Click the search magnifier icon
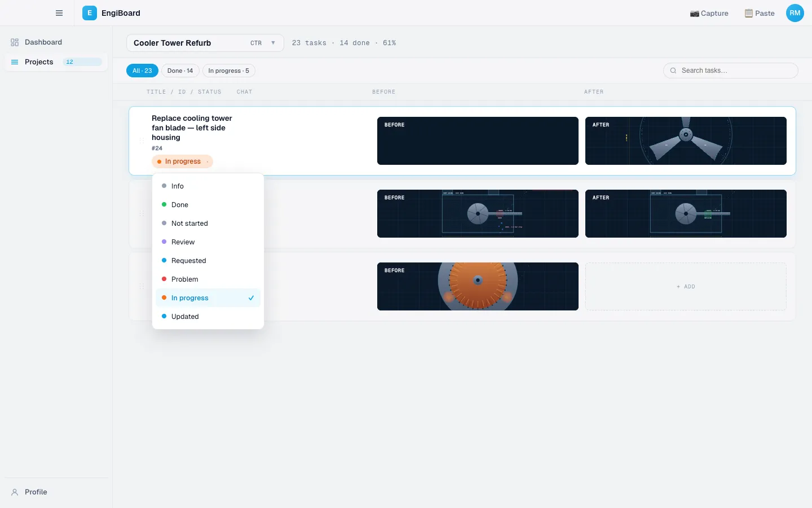 pos(673,71)
